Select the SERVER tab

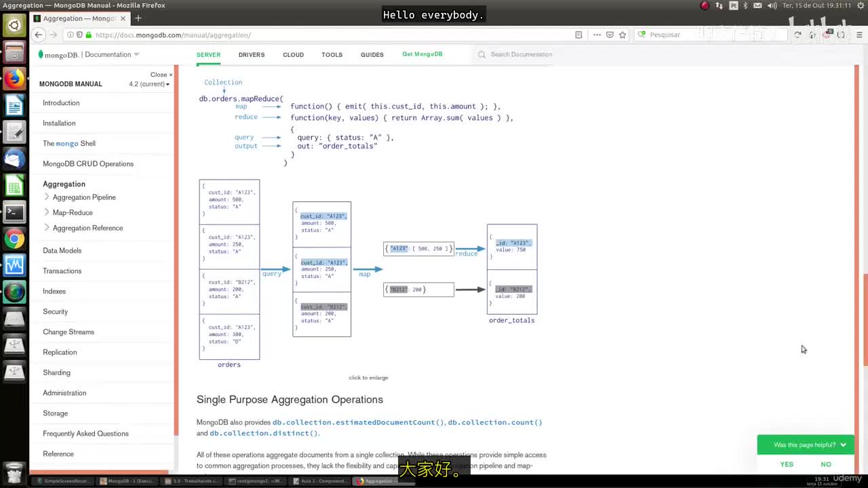coord(208,55)
